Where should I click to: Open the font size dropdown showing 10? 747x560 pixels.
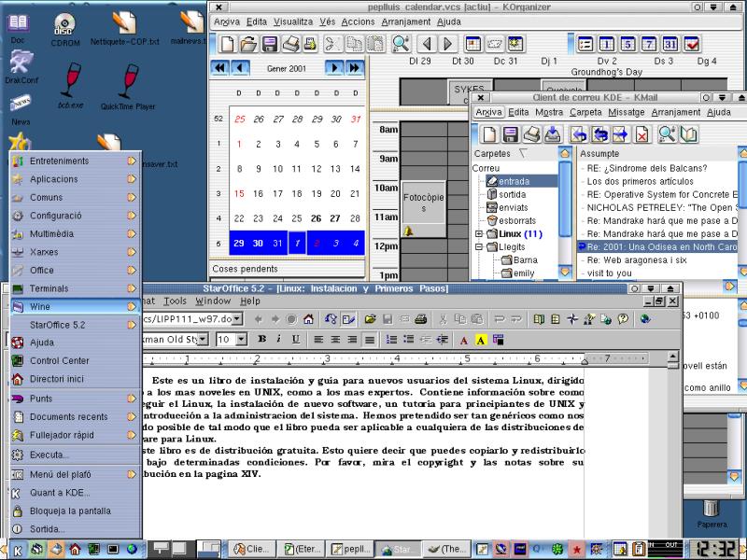click(x=241, y=340)
